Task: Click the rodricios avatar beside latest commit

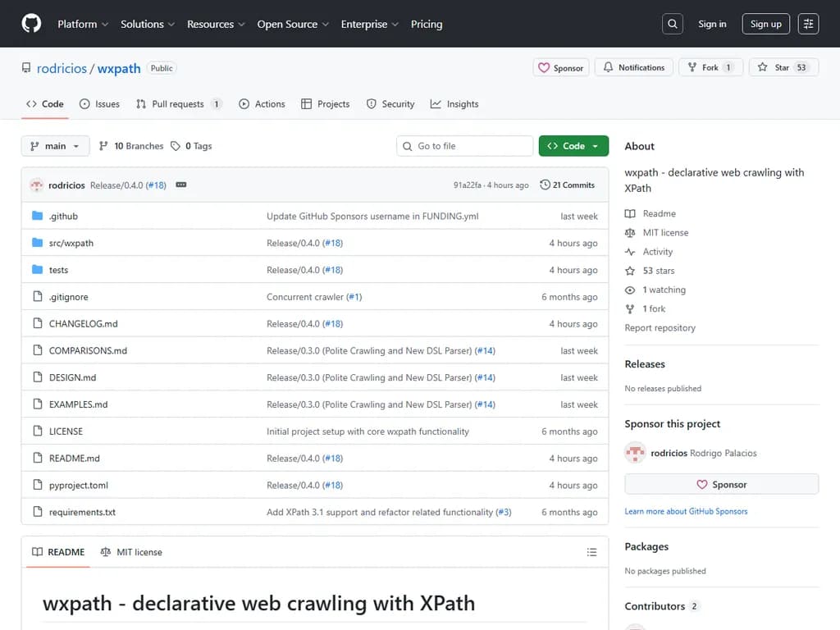Action: [36, 185]
